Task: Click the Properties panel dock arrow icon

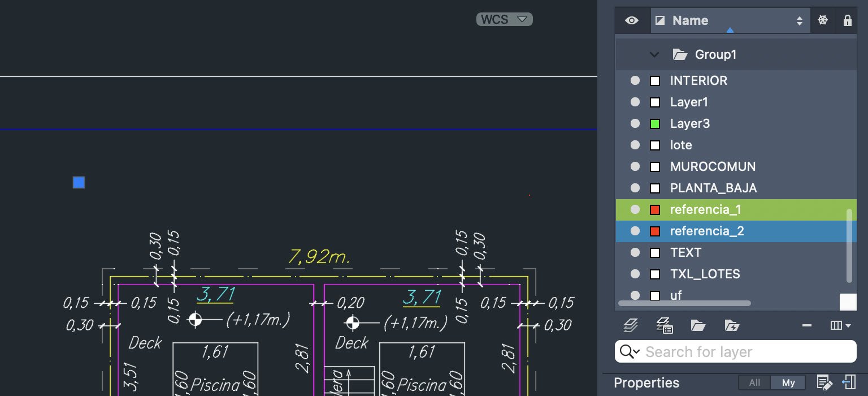Action: coord(849,382)
